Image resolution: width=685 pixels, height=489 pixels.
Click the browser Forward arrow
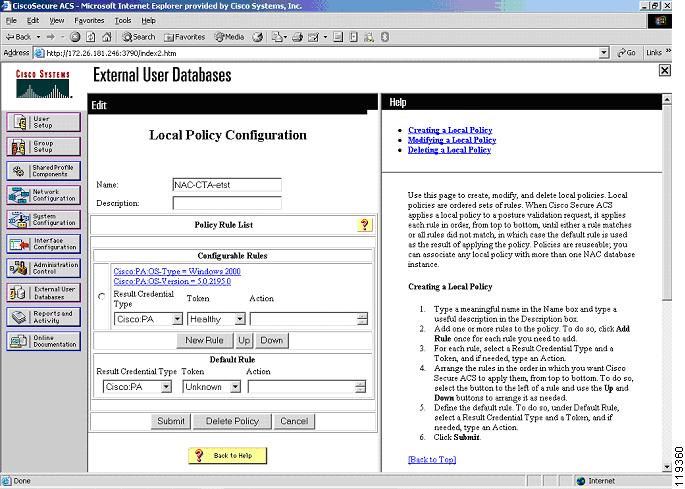(x=51, y=37)
